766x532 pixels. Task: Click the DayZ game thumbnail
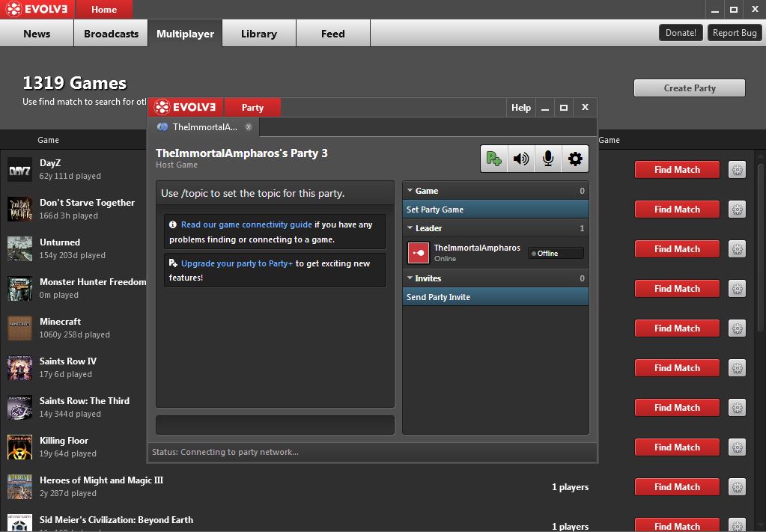[x=19, y=170]
